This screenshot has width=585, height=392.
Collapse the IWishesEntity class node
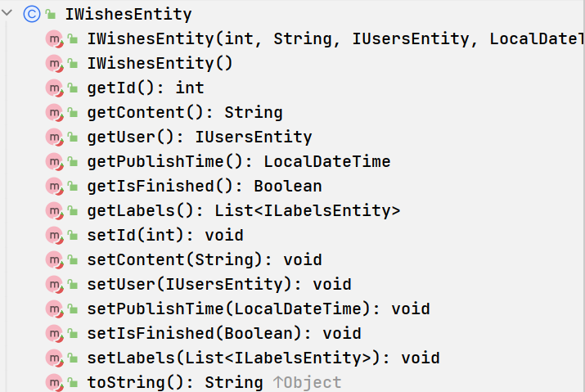(x=7, y=13)
